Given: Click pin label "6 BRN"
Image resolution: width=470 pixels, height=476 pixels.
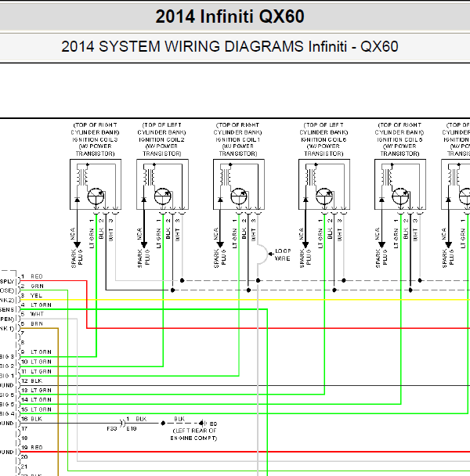Looking at the screenshot, I should [32, 323].
